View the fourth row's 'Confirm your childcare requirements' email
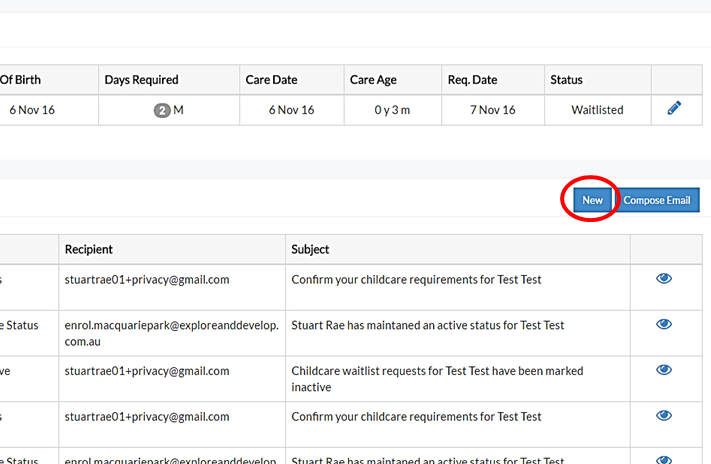Screen dimensions: 711x464 663,417
